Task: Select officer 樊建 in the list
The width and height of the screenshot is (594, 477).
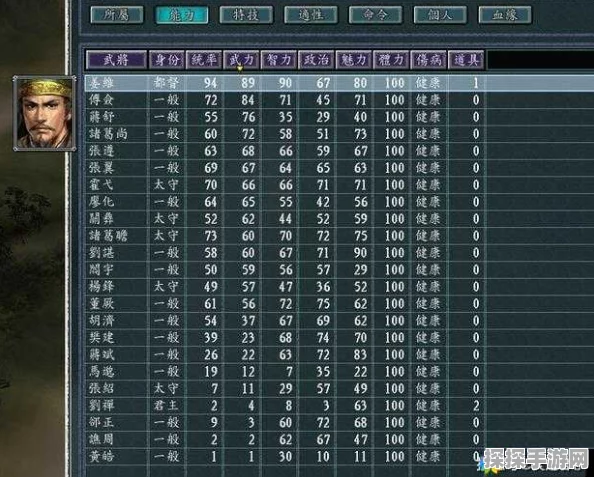Action: (102, 338)
